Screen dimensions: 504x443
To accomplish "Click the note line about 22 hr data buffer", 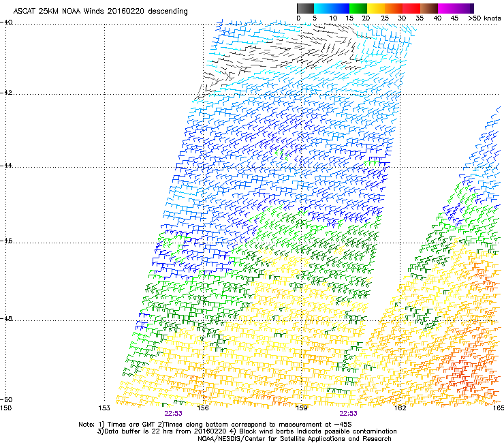I will 247,431.
